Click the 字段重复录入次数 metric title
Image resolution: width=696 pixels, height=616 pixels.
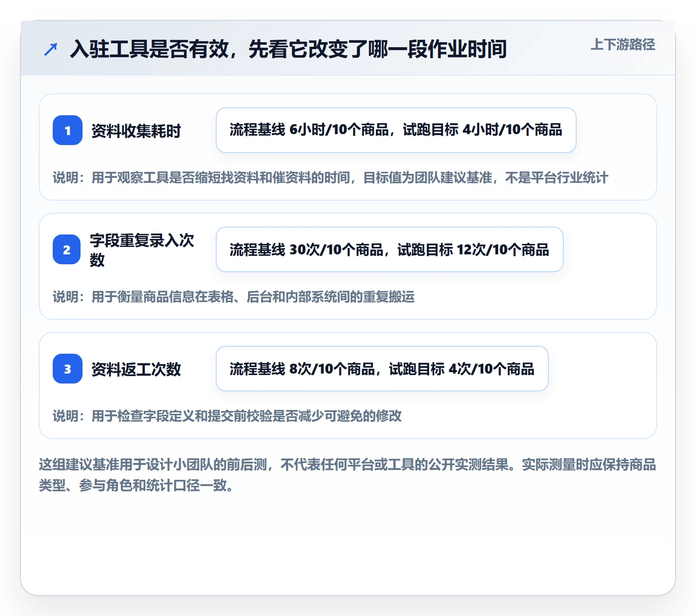[142, 250]
